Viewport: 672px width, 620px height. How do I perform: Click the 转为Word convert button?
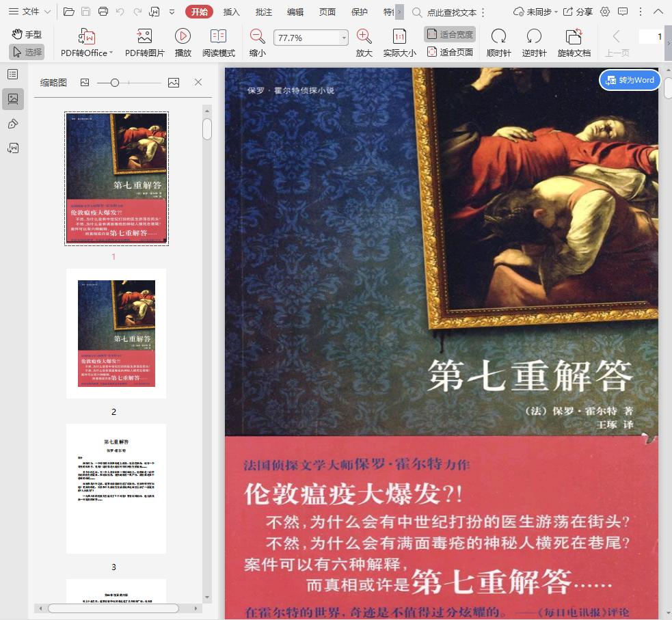pos(630,80)
